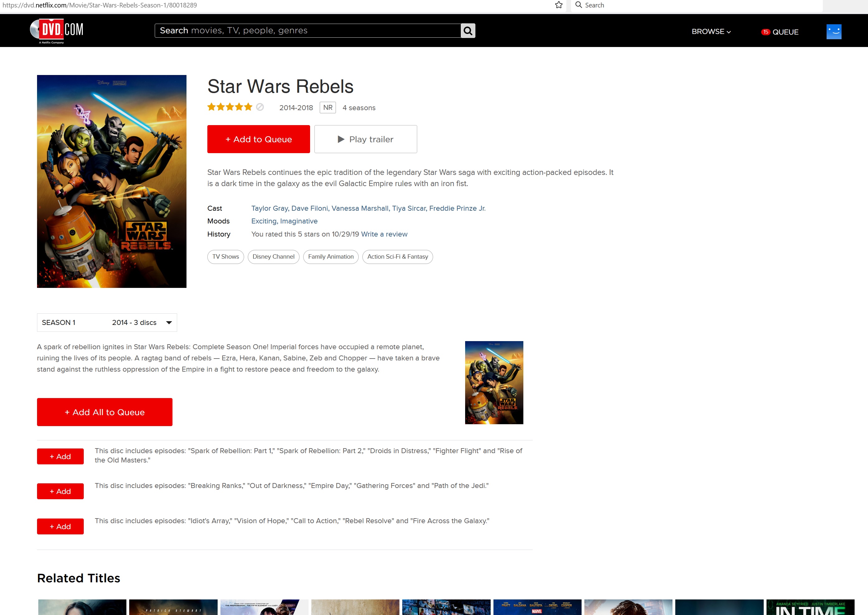The height and width of the screenshot is (615, 868).
Task: Play the trailer
Action: pos(366,139)
